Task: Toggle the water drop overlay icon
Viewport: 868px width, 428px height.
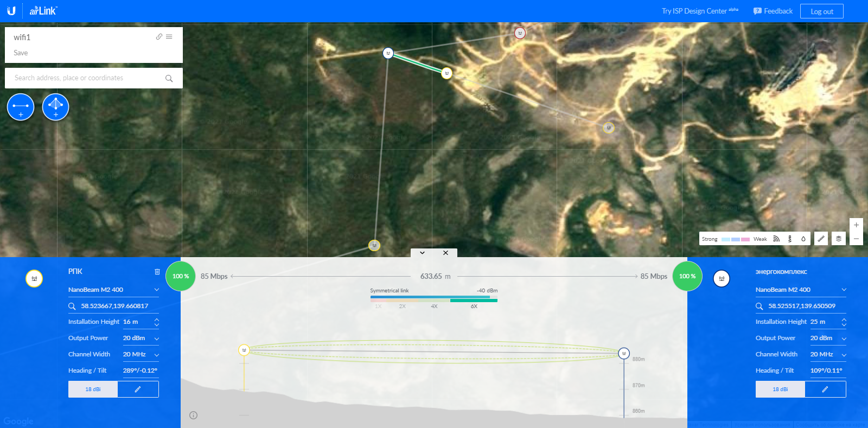Action: (803, 239)
